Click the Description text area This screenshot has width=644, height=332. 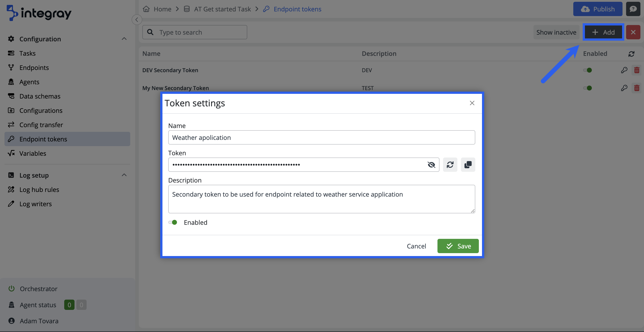point(322,199)
